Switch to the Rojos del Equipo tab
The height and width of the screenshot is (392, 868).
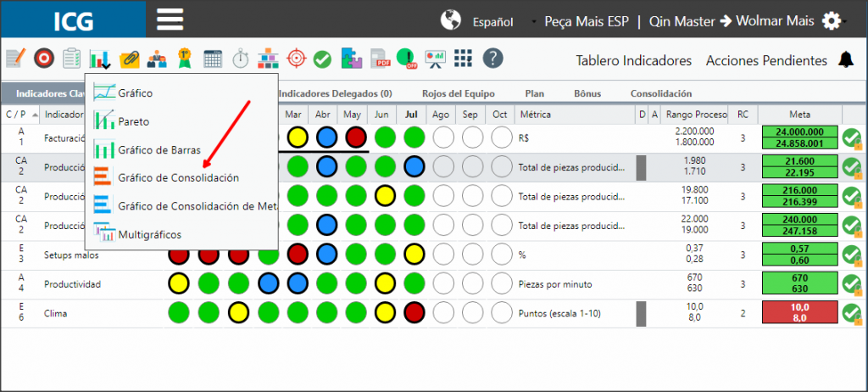(459, 93)
